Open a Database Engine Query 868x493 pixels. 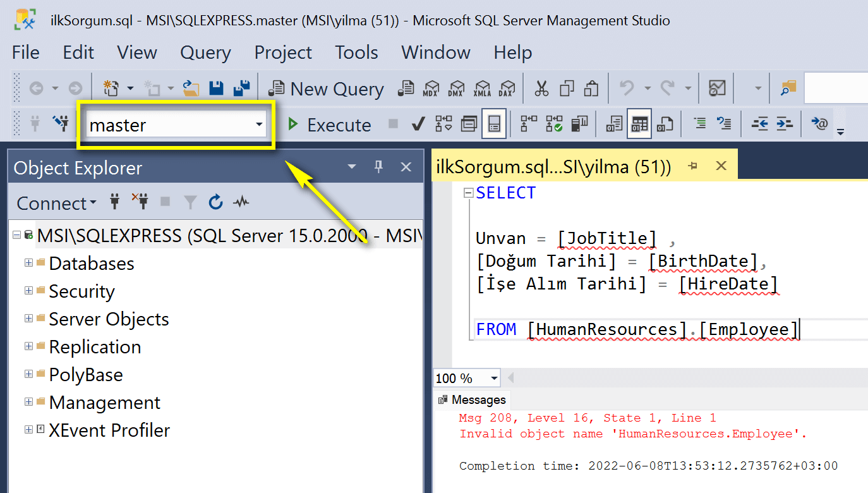pyautogui.click(x=406, y=88)
